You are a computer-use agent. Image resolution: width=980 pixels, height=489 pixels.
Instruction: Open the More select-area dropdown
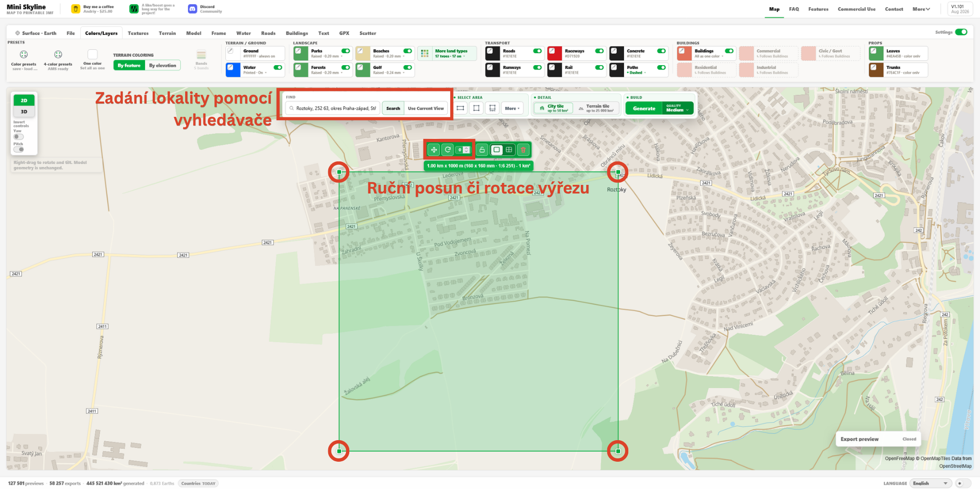[512, 108]
